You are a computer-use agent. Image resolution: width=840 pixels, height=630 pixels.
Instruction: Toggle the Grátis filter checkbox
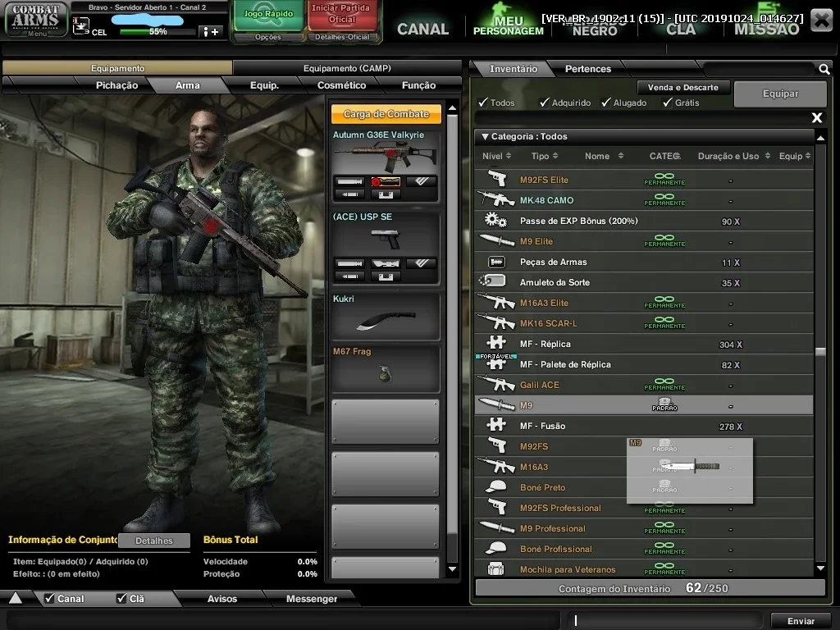pos(668,102)
